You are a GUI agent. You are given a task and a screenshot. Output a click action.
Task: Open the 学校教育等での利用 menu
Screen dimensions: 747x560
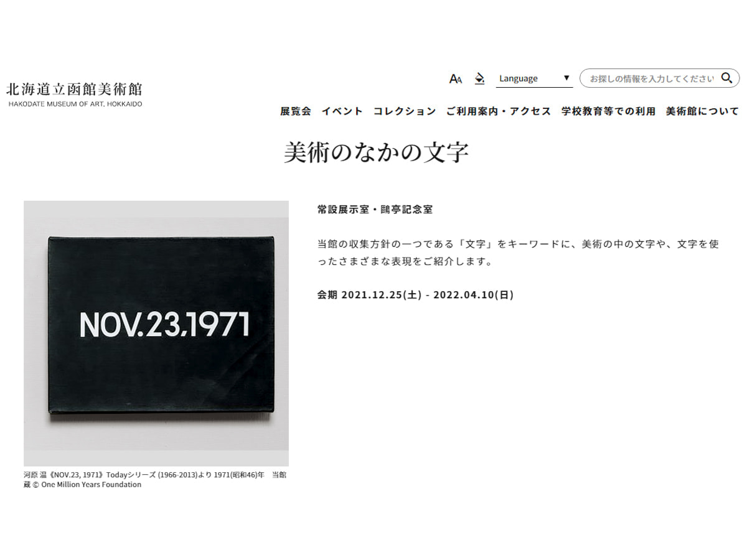(x=609, y=111)
